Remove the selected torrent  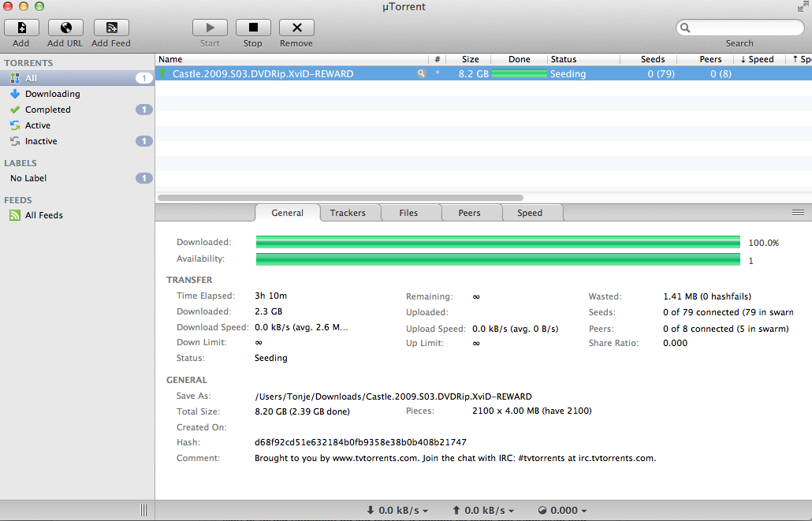tap(296, 28)
